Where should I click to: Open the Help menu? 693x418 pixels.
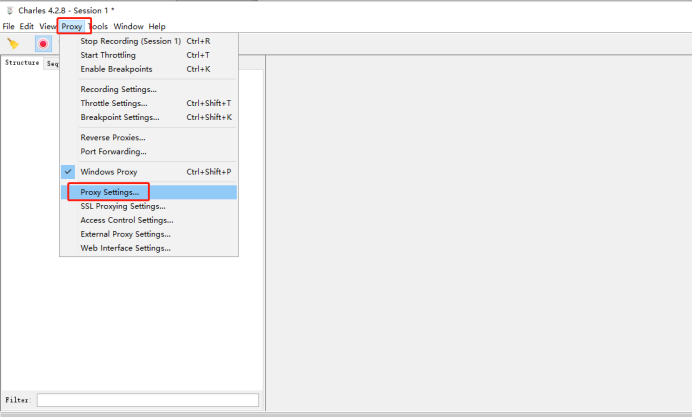tap(157, 27)
